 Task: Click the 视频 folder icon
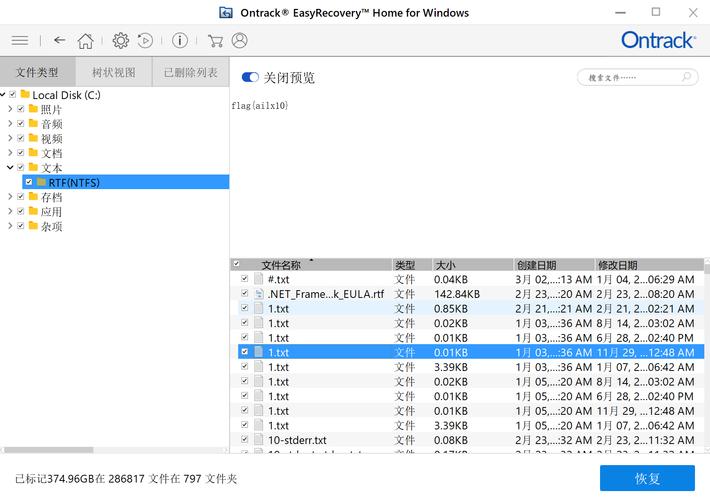[x=33, y=138]
